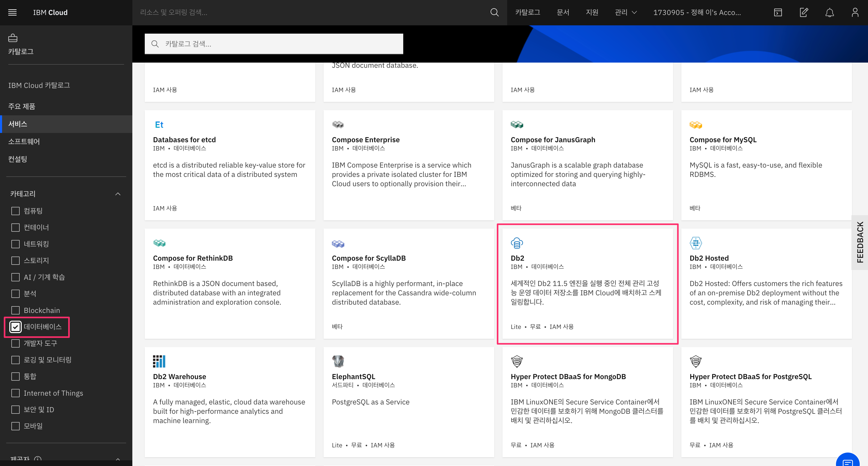This screenshot has height=466, width=868.
Task: Click the Db2 Warehouse service icon
Action: point(159,361)
